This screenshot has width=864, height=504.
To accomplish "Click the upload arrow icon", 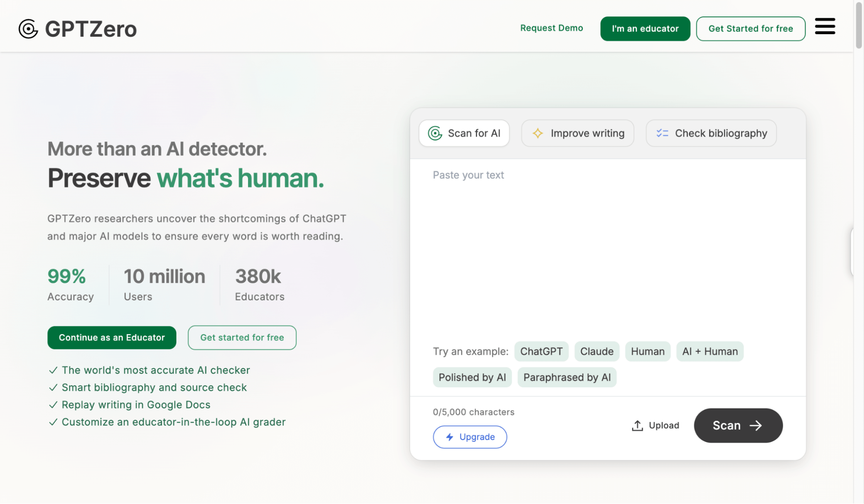I will (x=638, y=426).
